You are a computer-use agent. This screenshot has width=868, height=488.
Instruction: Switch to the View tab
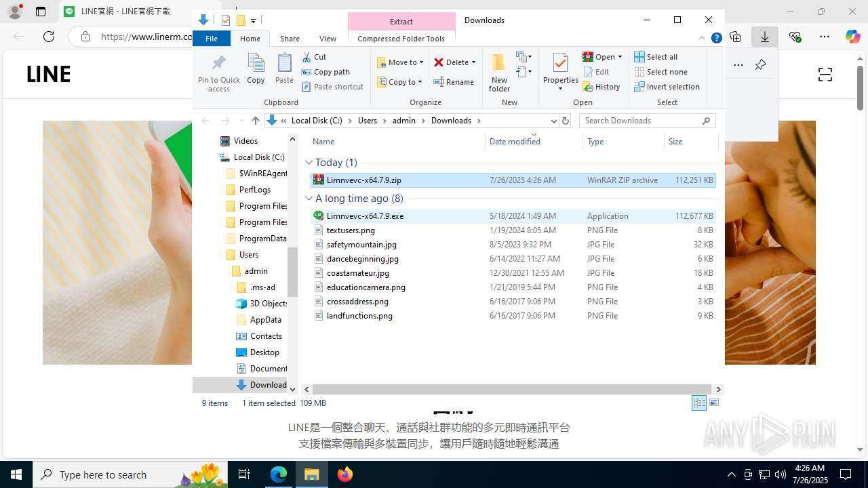point(328,39)
